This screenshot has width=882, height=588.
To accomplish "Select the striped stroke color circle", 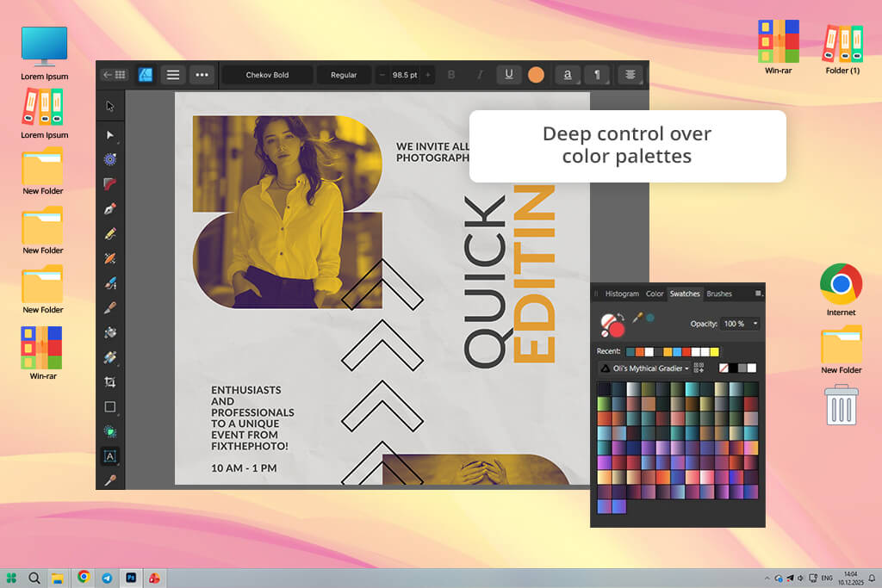I will tap(608, 321).
